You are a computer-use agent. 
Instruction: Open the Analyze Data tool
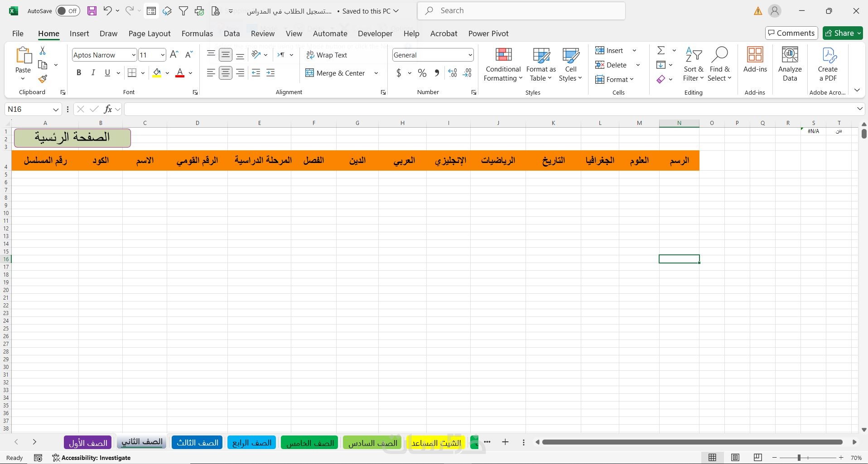790,64
